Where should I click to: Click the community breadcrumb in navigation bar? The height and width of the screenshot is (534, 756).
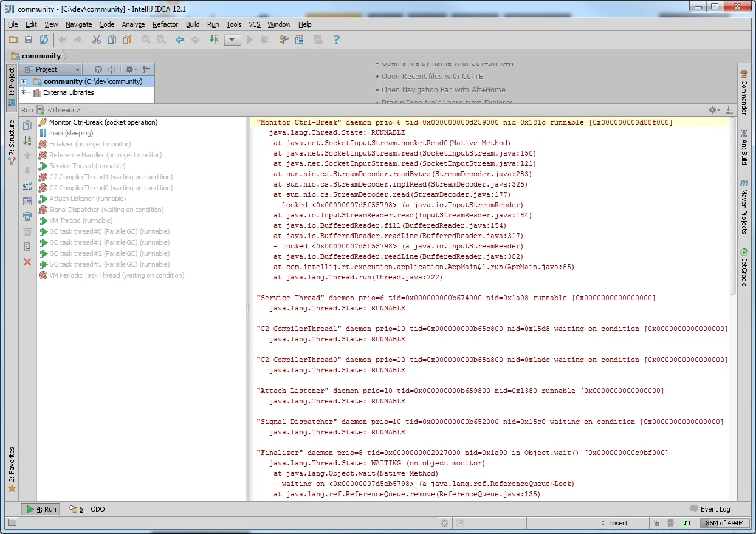[x=36, y=56]
